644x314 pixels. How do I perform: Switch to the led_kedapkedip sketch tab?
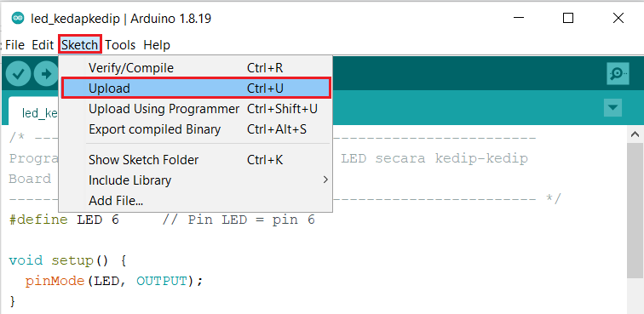[x=34, y=111]
